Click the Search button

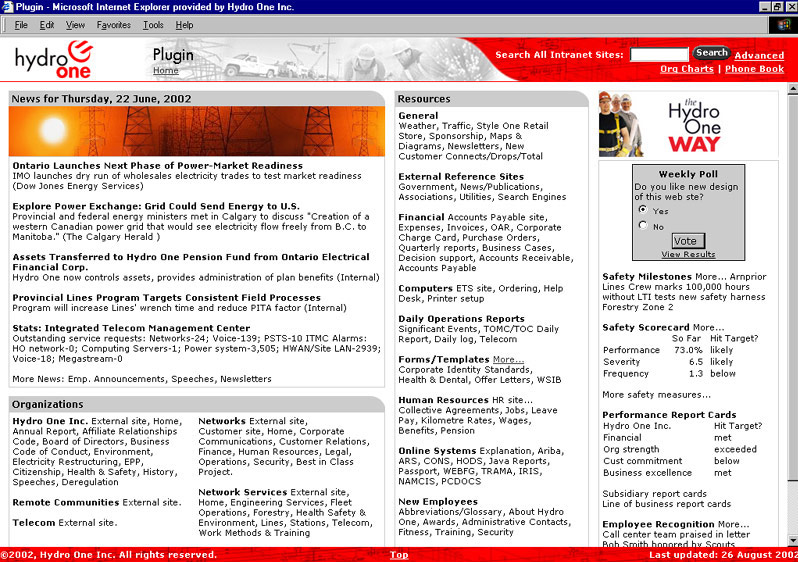point(711,53)
